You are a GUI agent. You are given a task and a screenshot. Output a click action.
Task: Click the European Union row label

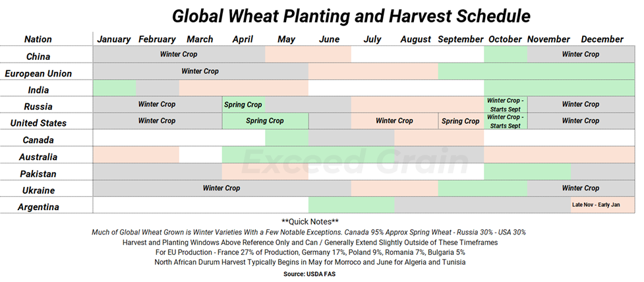point(38,74)
